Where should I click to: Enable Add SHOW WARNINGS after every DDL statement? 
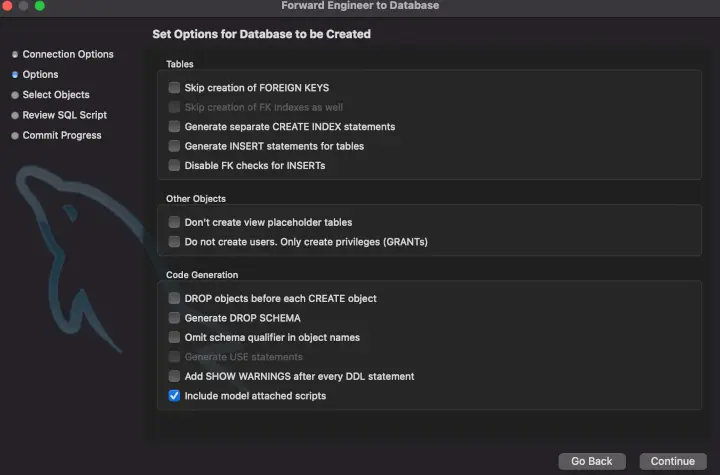tap(175, 376)
